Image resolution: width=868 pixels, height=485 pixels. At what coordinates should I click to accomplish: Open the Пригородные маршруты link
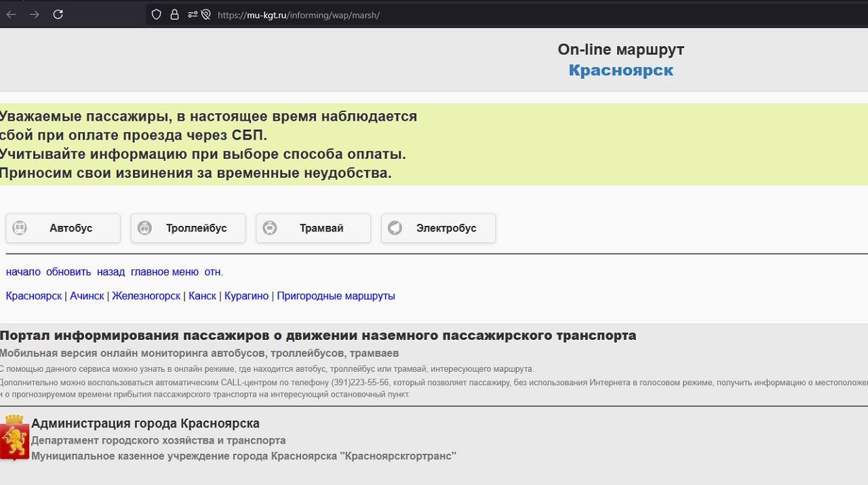[336, 296]
